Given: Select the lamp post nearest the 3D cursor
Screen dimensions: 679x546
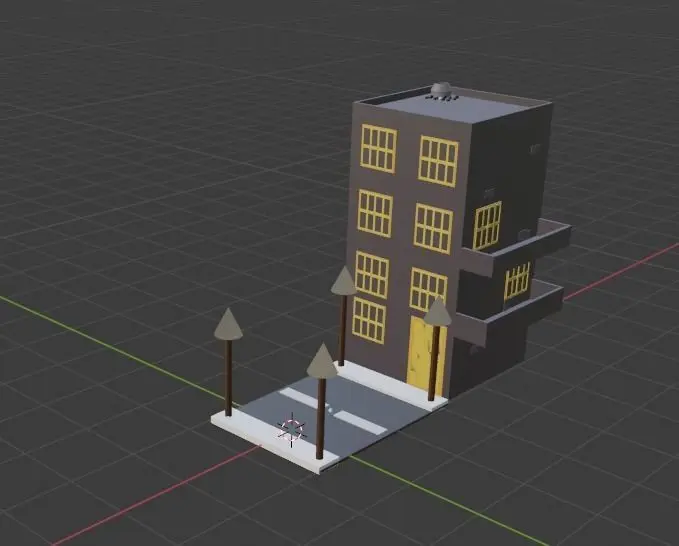Looking at the screenshot, I should click(x=321, y=401).
